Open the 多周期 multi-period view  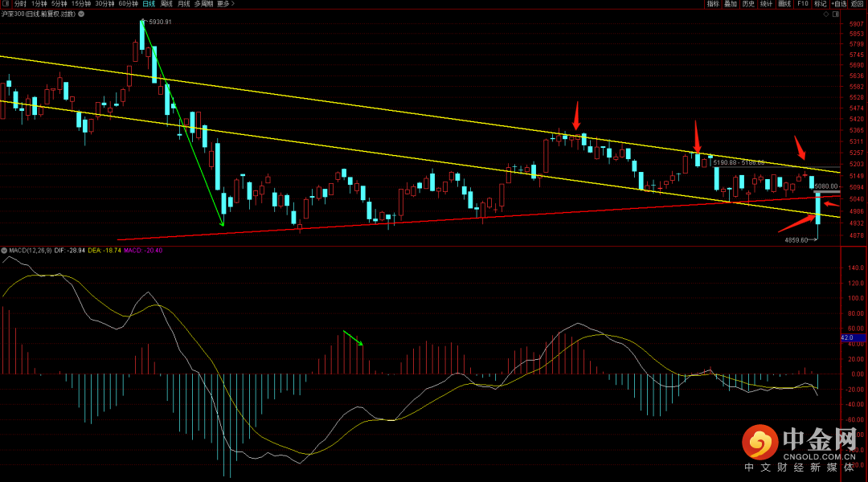point(203,3)
